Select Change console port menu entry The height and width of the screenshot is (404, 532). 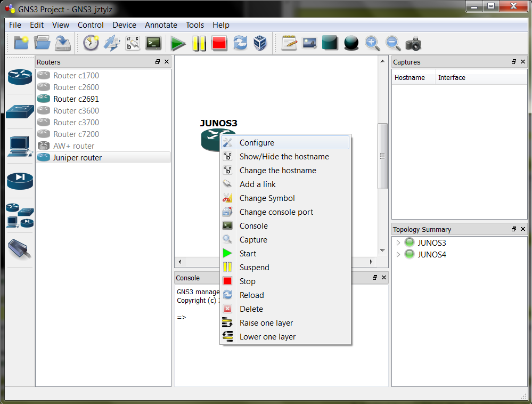click(x=285, y=212)
